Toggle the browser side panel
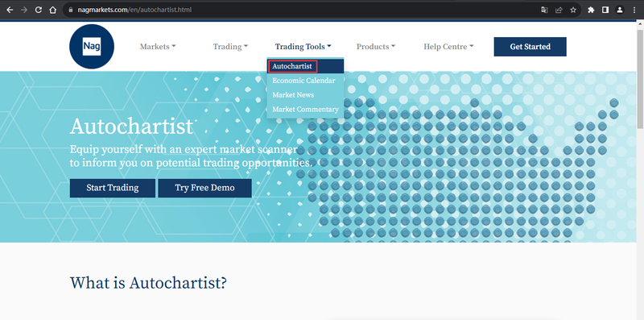Image resolution: width=644 pixels, height=320 pixels. 605,10
